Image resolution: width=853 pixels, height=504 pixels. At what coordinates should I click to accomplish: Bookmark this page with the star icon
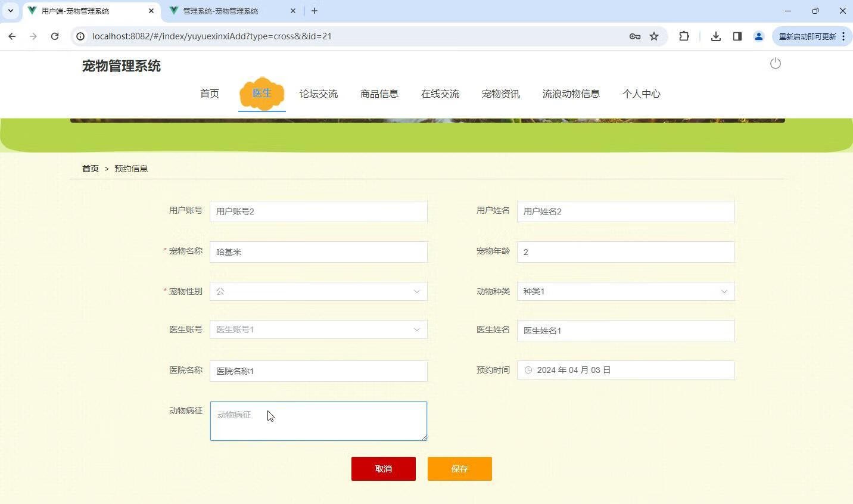click(654, 36)
